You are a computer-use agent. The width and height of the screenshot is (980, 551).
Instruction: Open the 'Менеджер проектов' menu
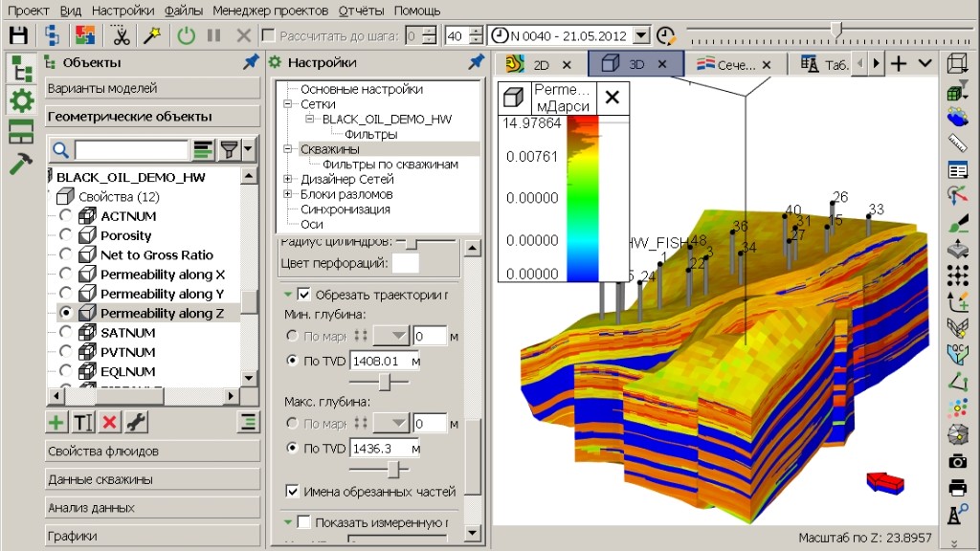point(272,11)
